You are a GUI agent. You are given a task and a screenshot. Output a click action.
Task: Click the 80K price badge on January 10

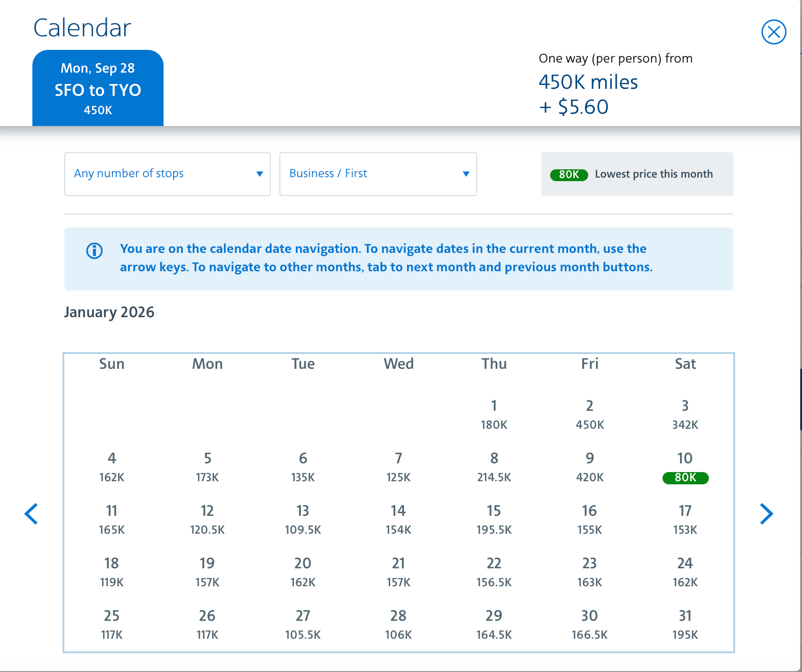(x=685, y=478)
